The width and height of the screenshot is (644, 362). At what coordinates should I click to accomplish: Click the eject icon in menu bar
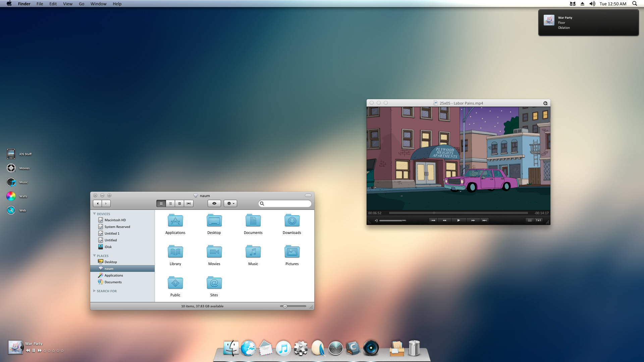pos(582,4)
